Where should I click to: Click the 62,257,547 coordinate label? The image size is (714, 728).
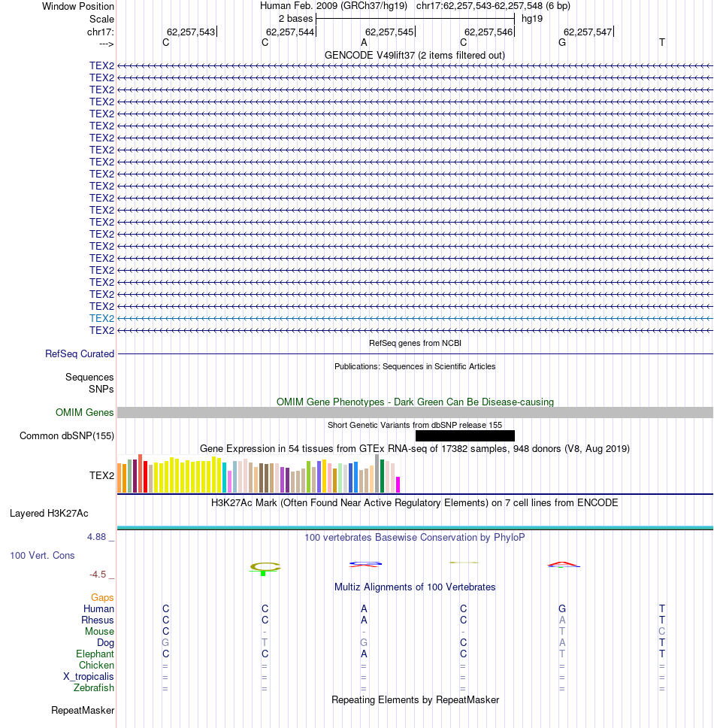click(x=588, y=32)
